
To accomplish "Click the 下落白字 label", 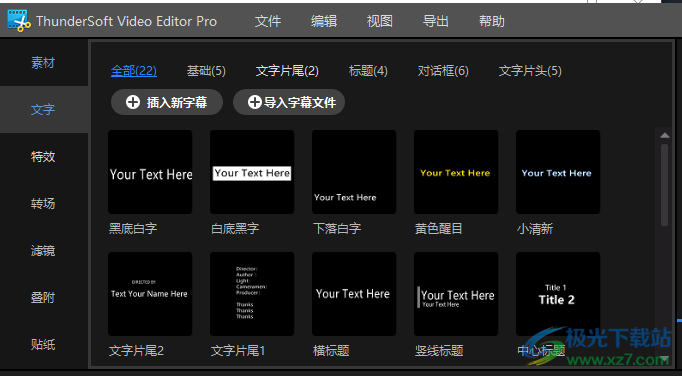I will (337, 228).
